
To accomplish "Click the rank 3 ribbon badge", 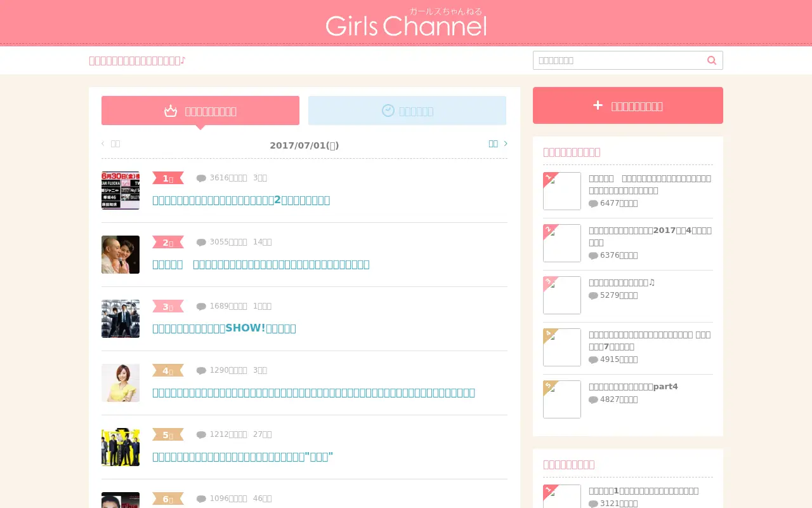I will click(x=168, y=306).
